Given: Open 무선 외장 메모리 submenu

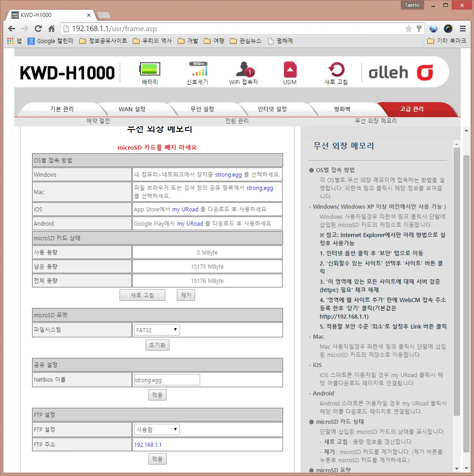Looking at the screenshot, I should (376, 121).
